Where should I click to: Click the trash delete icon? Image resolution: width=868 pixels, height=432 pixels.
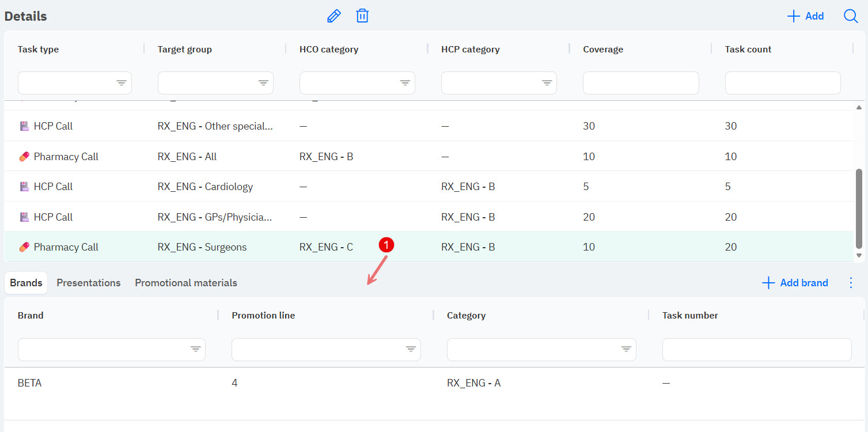[362, 16]
